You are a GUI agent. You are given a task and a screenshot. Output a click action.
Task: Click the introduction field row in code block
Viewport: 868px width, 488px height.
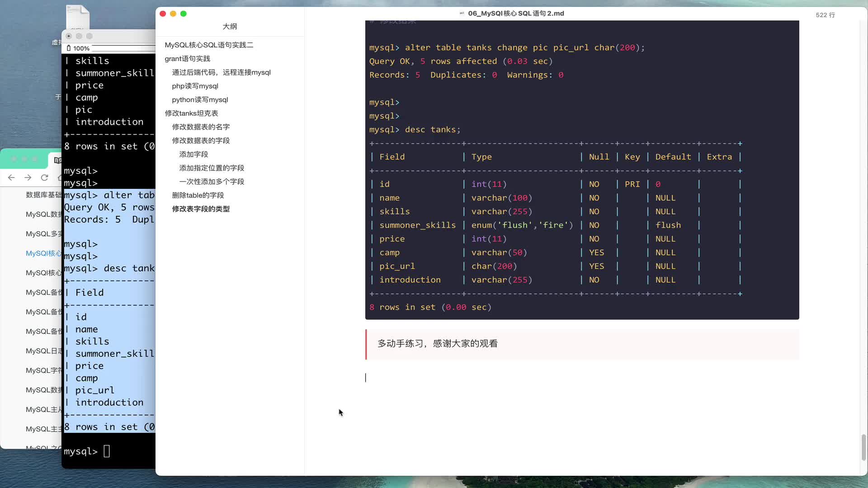coord(555,280)
